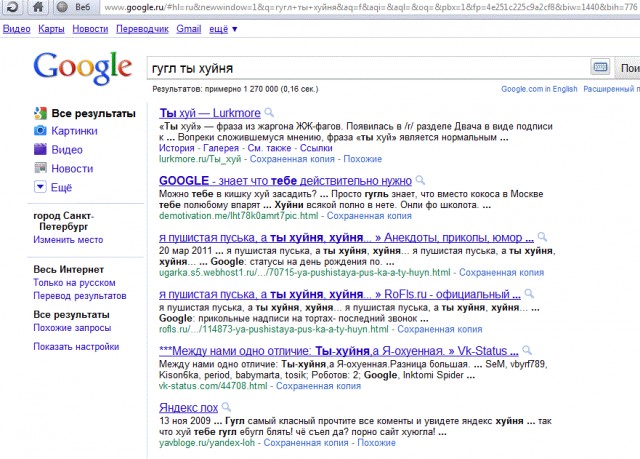Select Только на русском filter

[74, 283]
